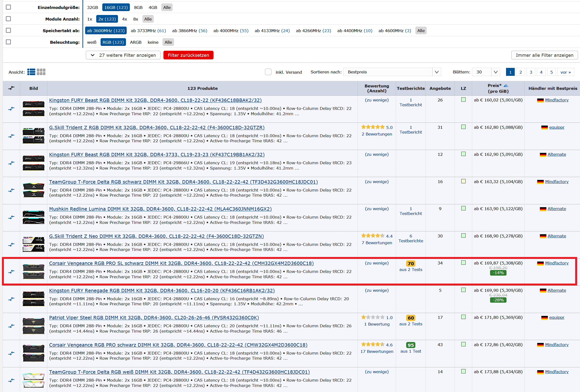
Task: Tick the Module Anzahl filter checkbox
Action: click(x=8, y=19)
